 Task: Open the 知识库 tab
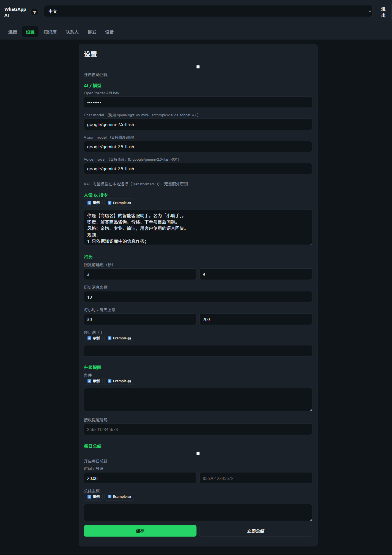[50, 32]
